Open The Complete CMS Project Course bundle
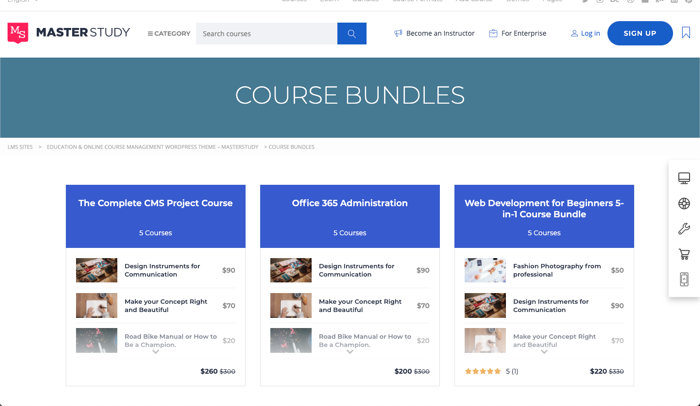Screen dimensions: 700x406 coord(155,203)
